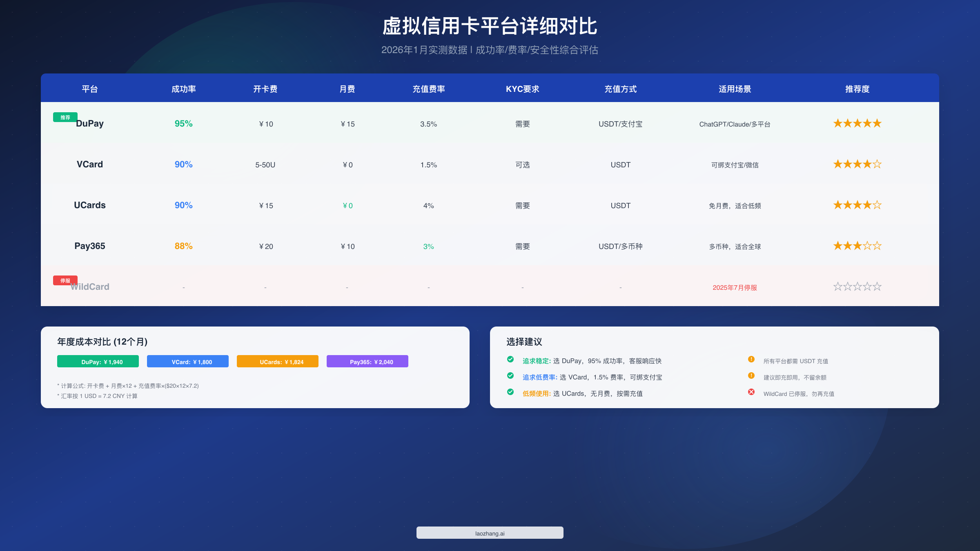Click the green checkmark beside 追求稳定 advice
The height and width of the screenshot is (551, 980).
click(510, 359)
